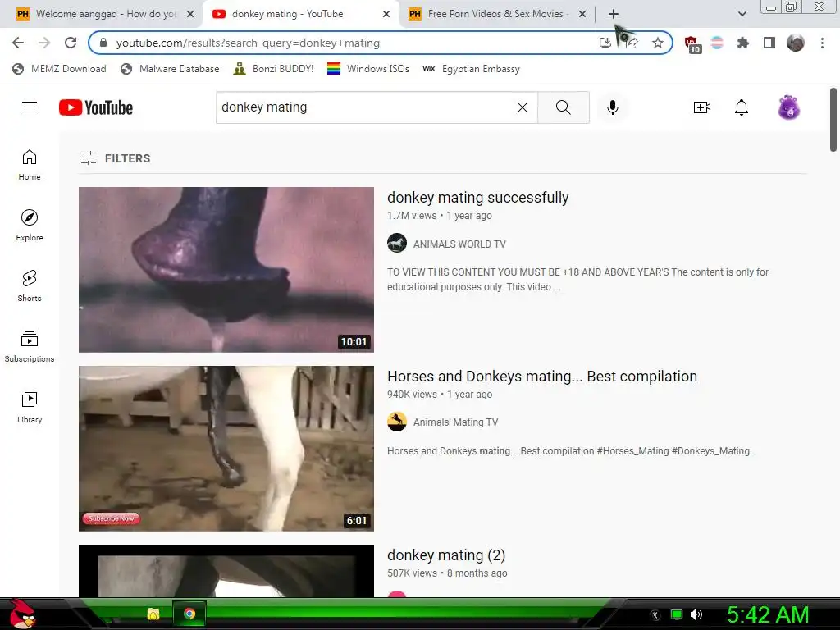Open the Bonzi BUDDY! bookmark

[x=274, y=69]
